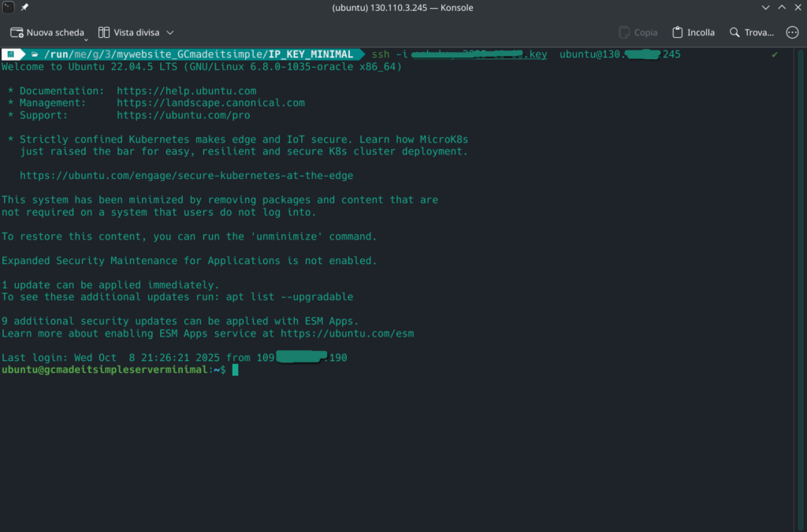The height and width of the screenshot is (532, 807).
Task: Open the https://help.ubuntu.com documentation link
Action: (x=186, y=91)
